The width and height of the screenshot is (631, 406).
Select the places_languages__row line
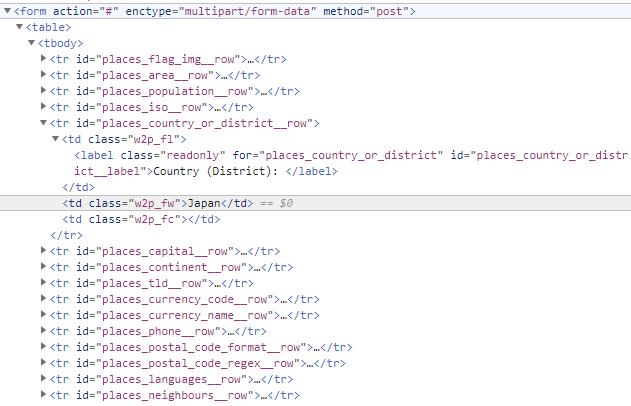[171, 379]
